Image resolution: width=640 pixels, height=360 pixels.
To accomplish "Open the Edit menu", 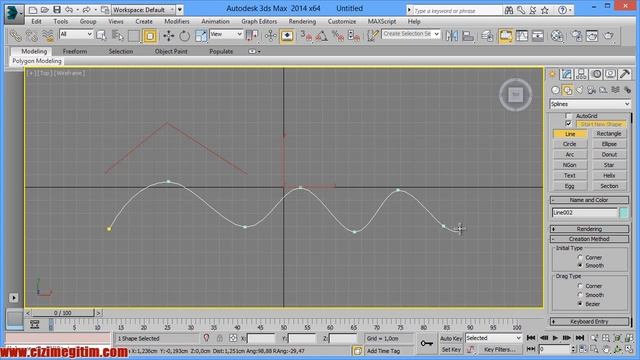I will coord(36,22).
